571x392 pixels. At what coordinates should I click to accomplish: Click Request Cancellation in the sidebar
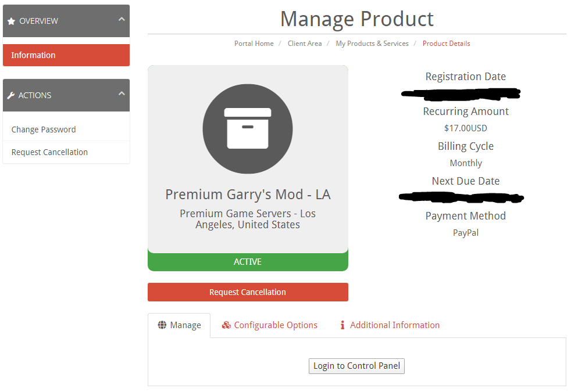pyautogui.click(x=49, y=152)
